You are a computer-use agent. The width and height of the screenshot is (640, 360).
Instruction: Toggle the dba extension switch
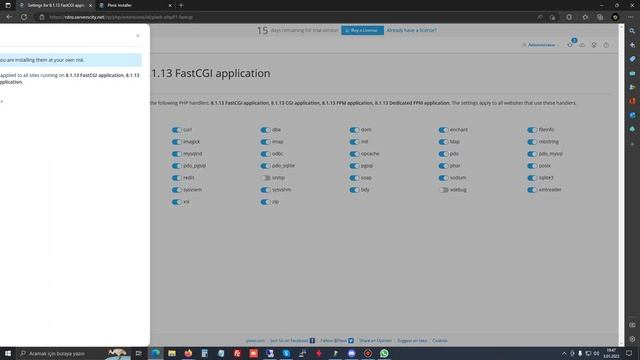(x=265, y=130)
